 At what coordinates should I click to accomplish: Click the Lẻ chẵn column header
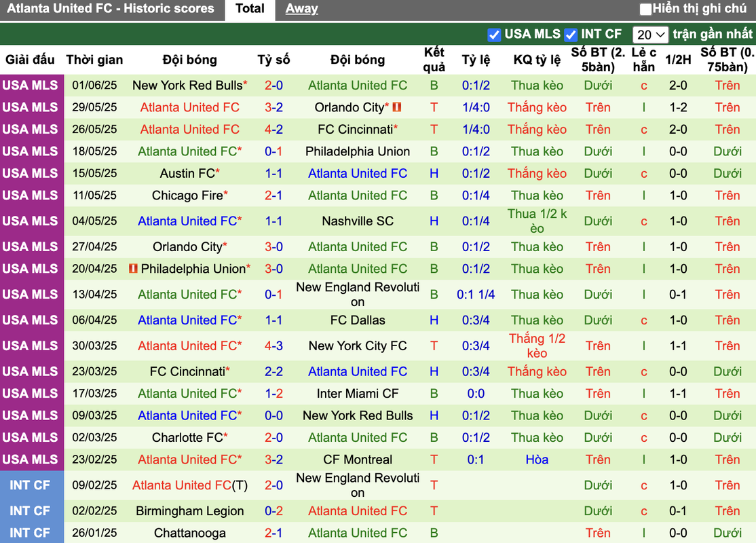pyautogui.click(x=643, y=60)
